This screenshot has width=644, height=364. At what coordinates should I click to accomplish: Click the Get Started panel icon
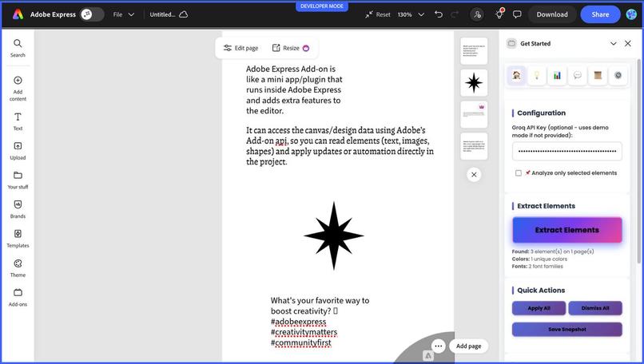(x=511, y=43)
